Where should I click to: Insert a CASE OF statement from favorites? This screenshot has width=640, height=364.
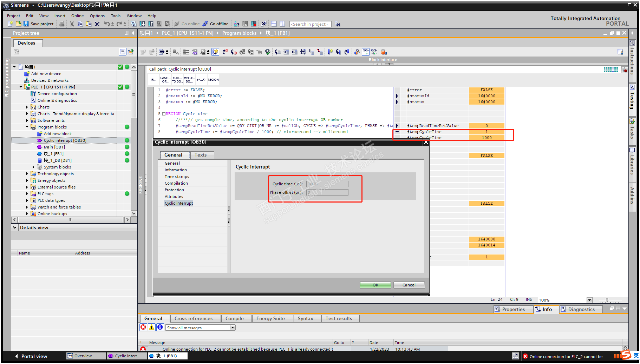click(165, 80)
